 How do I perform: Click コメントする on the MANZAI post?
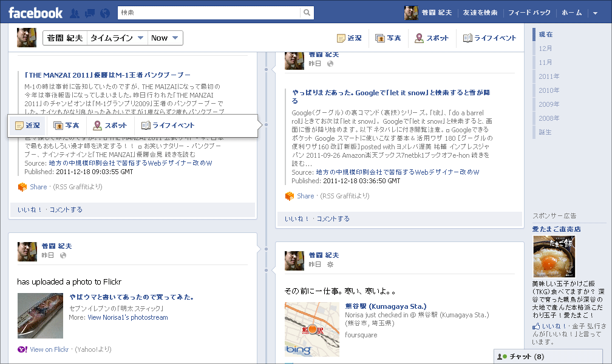66,209
